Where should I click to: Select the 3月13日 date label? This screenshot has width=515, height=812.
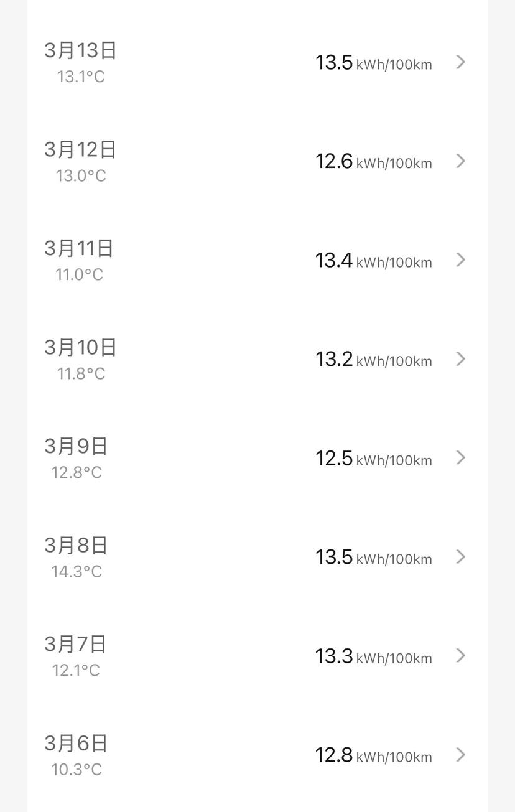[x=80, y=50]
